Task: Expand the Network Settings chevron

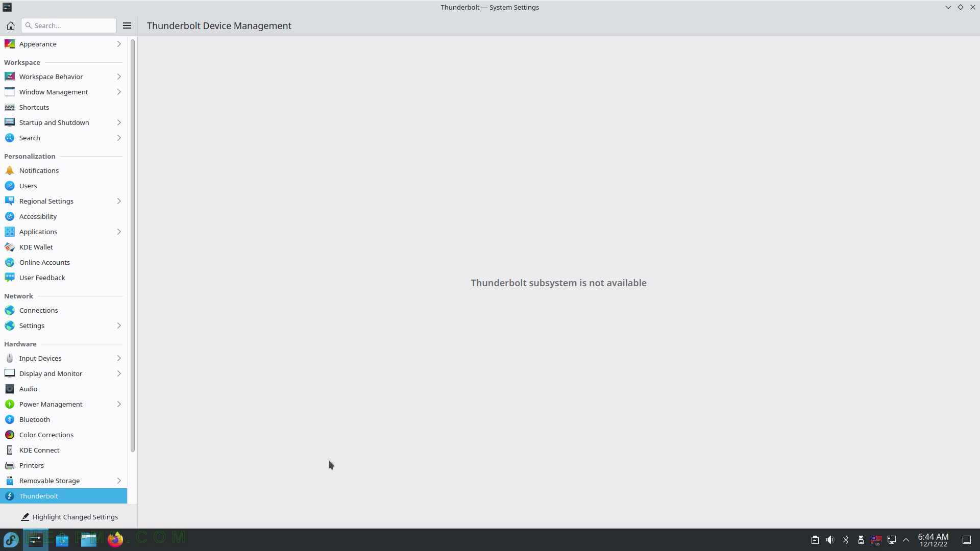Action: coord(119,325)
